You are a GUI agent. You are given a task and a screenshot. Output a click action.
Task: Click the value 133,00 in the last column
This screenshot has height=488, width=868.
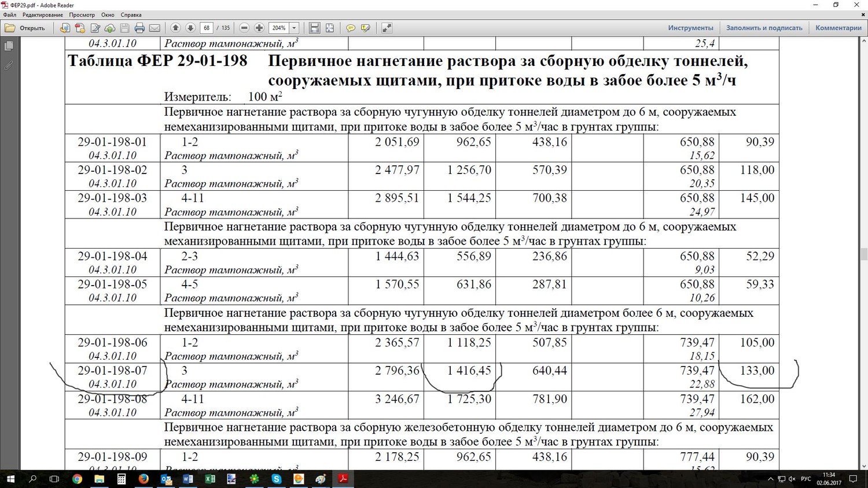(757, 371)
